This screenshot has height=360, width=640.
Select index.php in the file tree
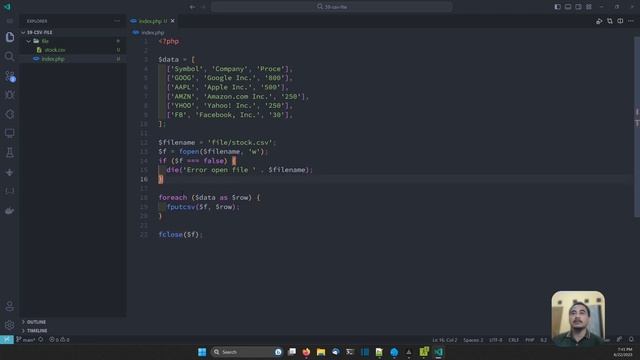73,59
